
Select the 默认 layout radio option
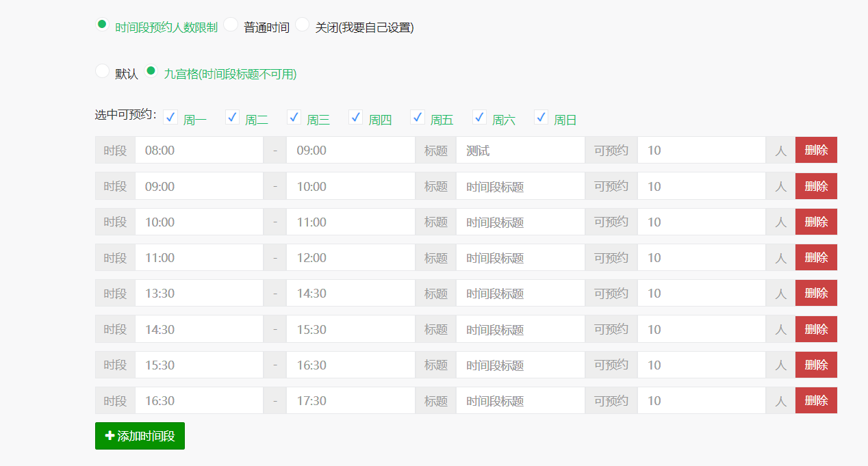[x=102, y=70]
